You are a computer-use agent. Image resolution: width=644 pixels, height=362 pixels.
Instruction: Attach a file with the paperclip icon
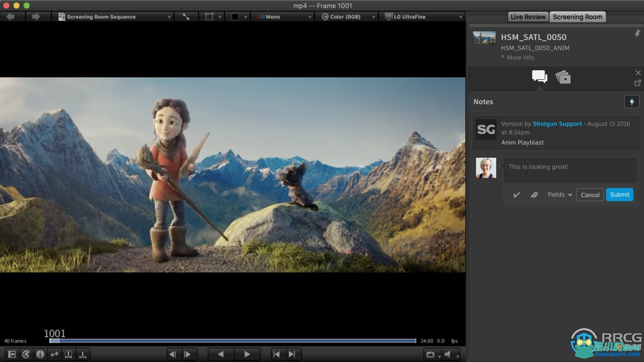point(534,195)
